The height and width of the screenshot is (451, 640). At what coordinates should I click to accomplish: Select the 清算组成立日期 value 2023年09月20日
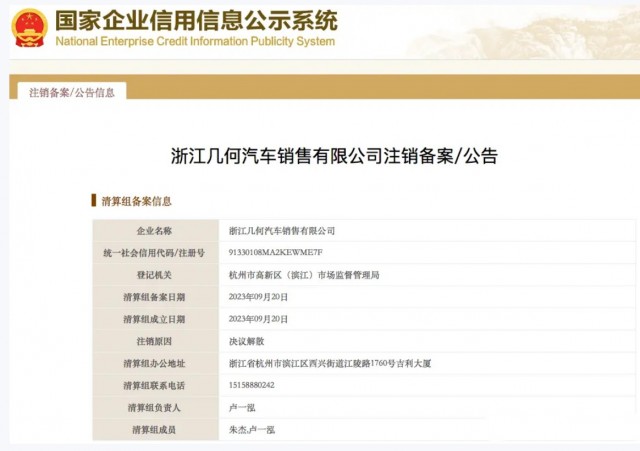258,319
